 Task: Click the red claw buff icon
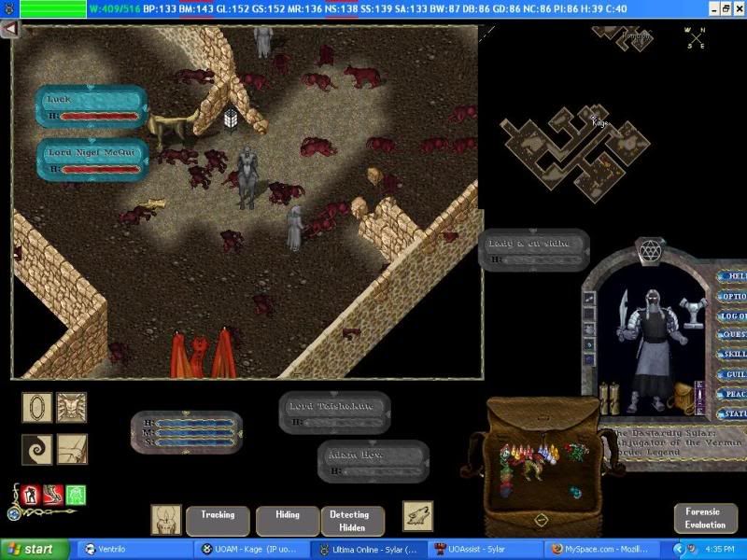(x=53, y=496)
